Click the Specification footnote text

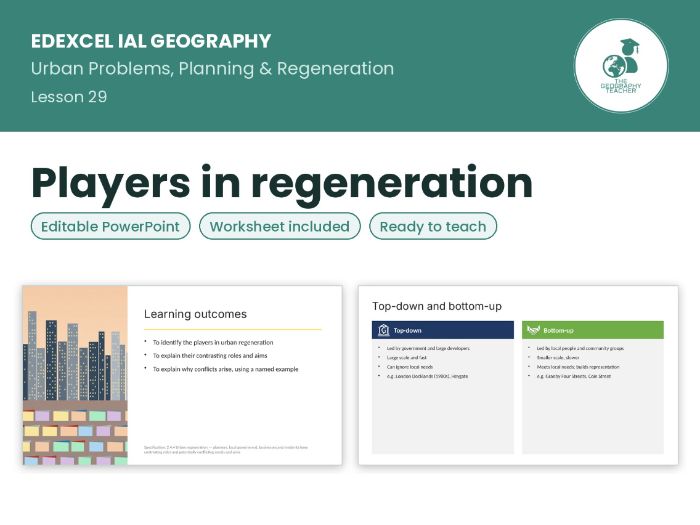(x=225, y=450)
